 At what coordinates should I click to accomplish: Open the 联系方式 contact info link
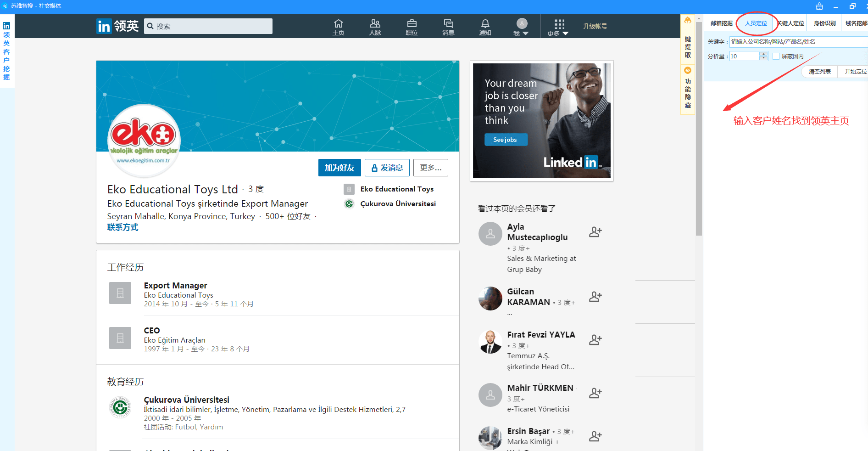point(122,227)
